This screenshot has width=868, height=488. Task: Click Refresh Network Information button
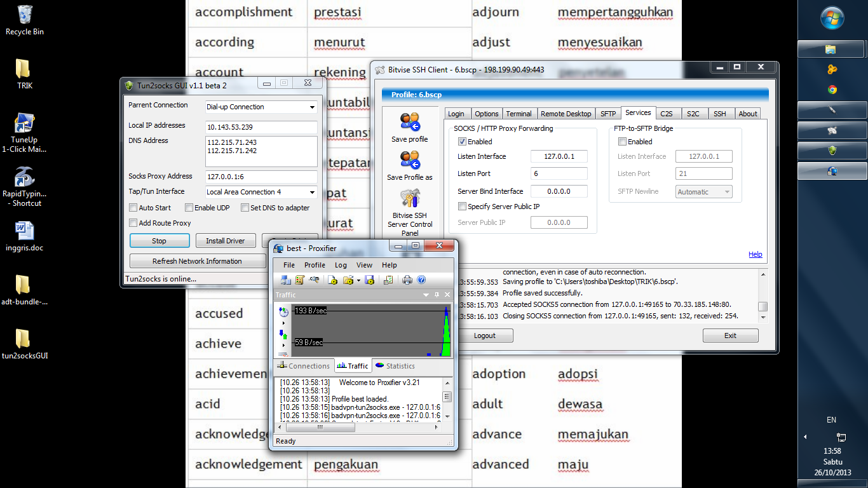click(x=197, y=261)
